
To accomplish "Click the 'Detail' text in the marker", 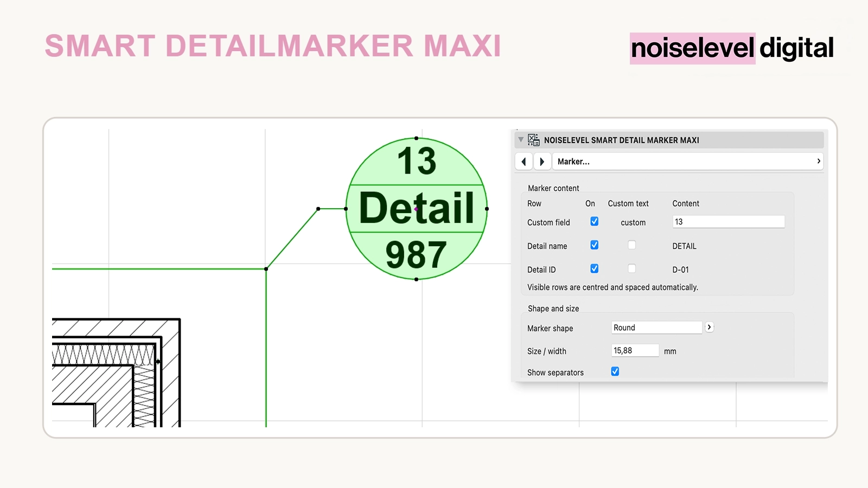I will 417,208.
